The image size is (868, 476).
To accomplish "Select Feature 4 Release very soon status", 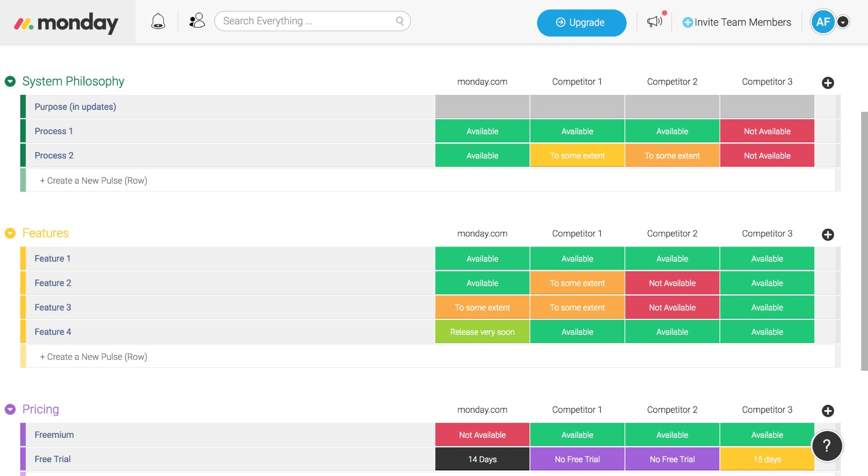I will click(x=483, y=332).
